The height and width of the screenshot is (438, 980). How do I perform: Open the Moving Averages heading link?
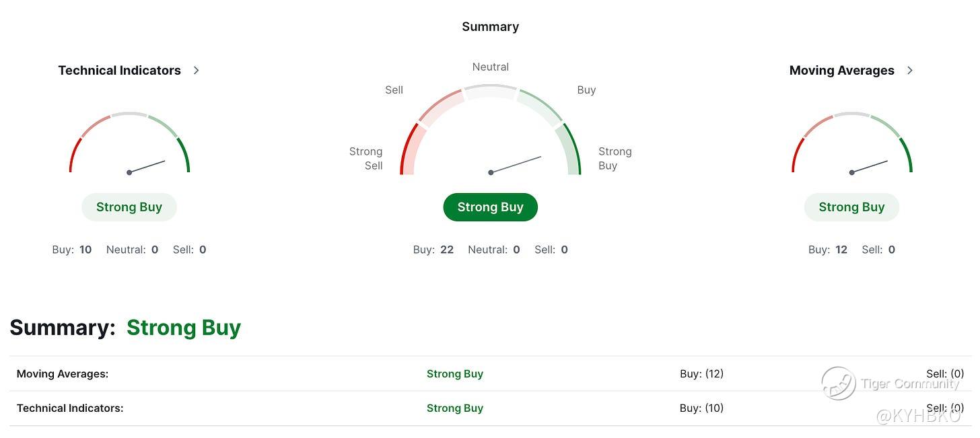[841, 70]
